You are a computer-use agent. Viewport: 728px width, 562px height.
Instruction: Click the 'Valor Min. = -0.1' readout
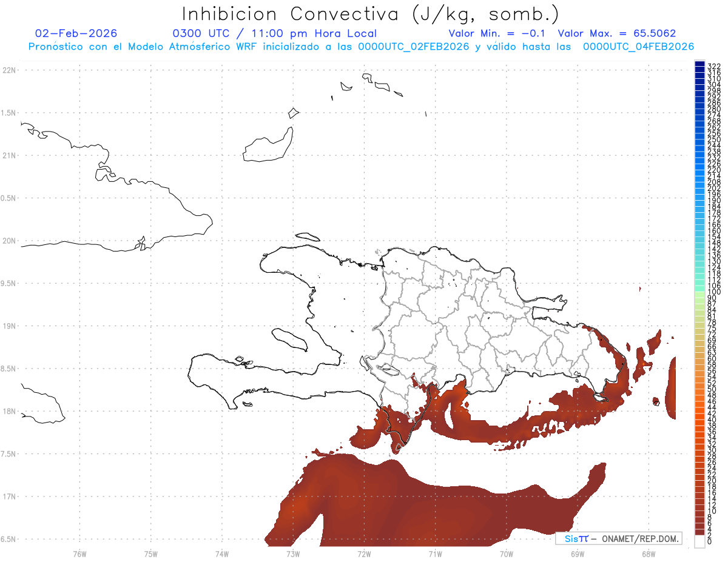pos(498,33)
